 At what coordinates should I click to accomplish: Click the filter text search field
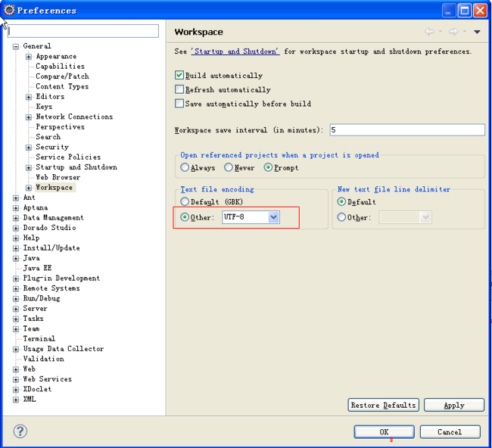(83, 31)
